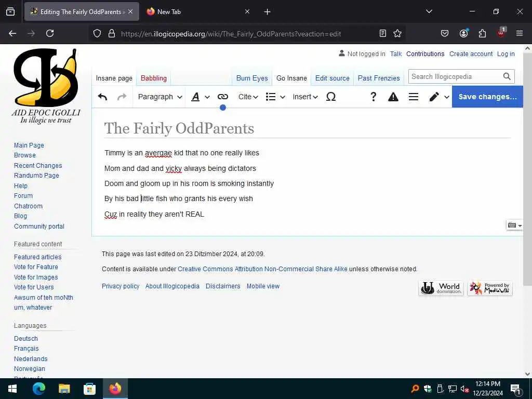Open the Insert dropdown menu
The width and height of the screenshot is (532, 399).
tap(305, 97)
